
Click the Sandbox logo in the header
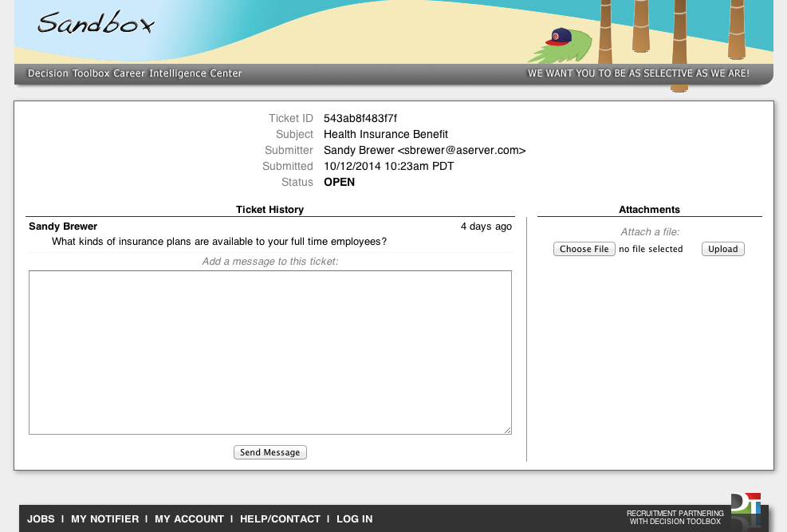click(x=96, y=22)
